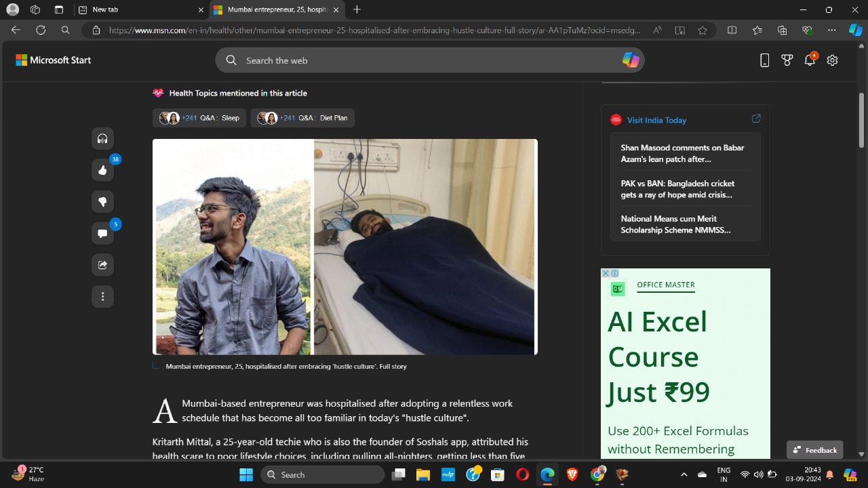This screenshot has height=488, width=868.
Task: Switch to the New tab browser tab
Action: tap(139, 9)
